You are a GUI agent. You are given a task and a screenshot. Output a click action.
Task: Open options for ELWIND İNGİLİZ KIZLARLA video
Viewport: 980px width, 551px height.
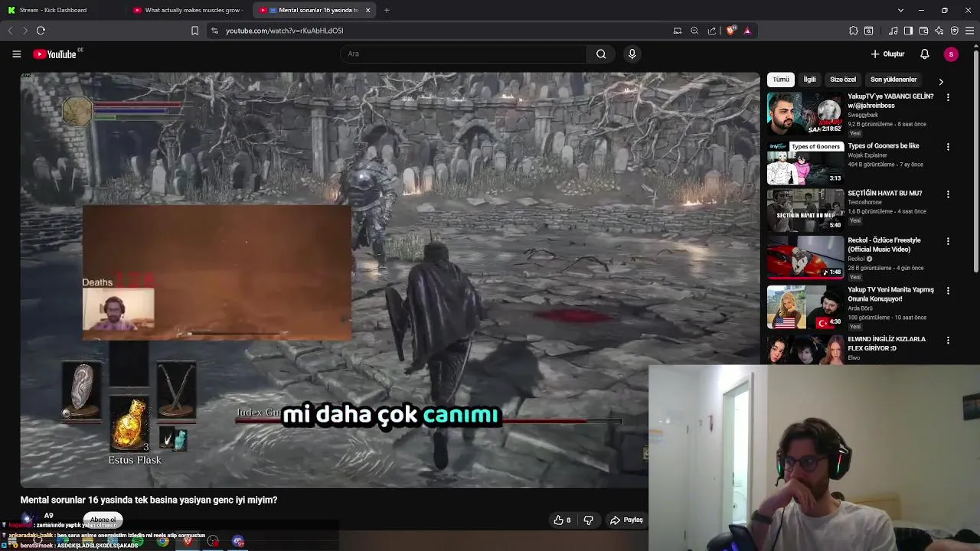coord(948,340)
